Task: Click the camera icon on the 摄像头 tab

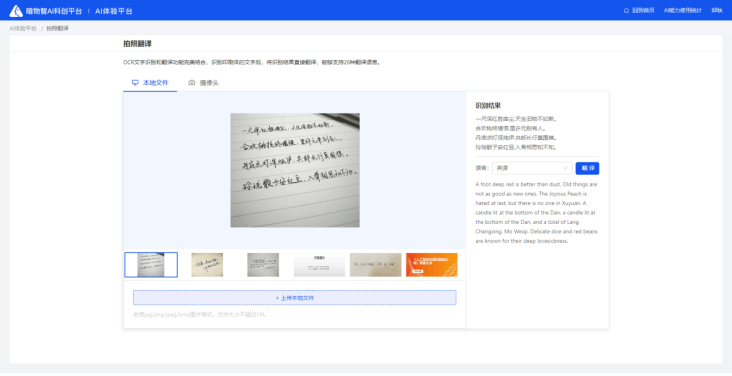Action: [x=191, y=83]
